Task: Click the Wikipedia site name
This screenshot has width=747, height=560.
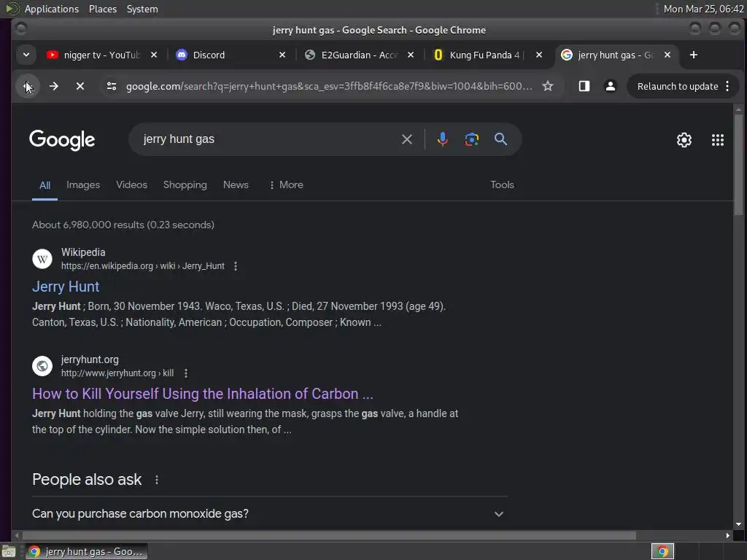Action: pos(83,252)
